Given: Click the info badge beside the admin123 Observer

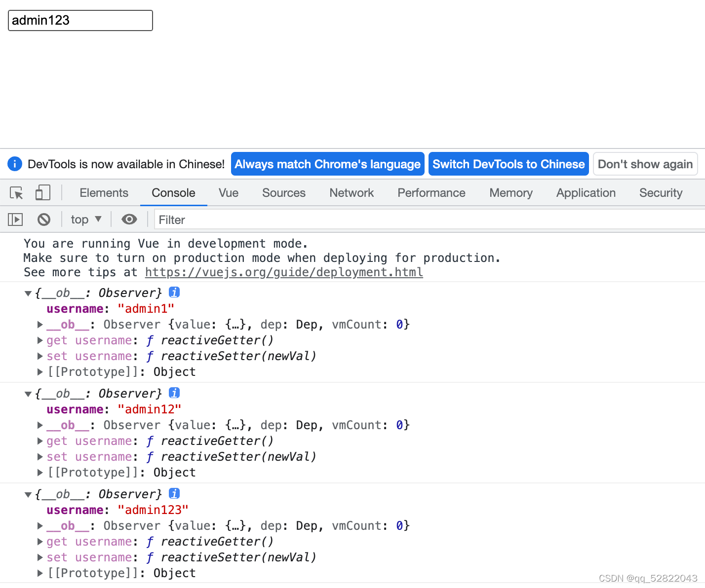Looking at the screenshot, I should point(174,493).
